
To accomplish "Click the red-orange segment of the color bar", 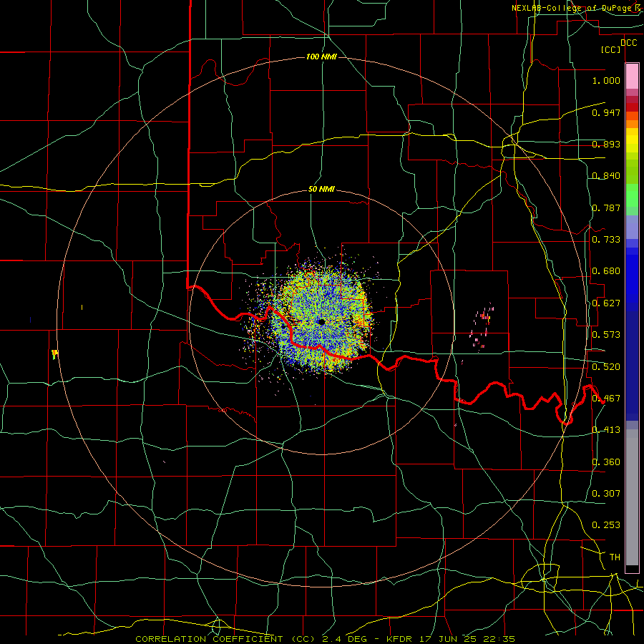I will tap(632, 116).
